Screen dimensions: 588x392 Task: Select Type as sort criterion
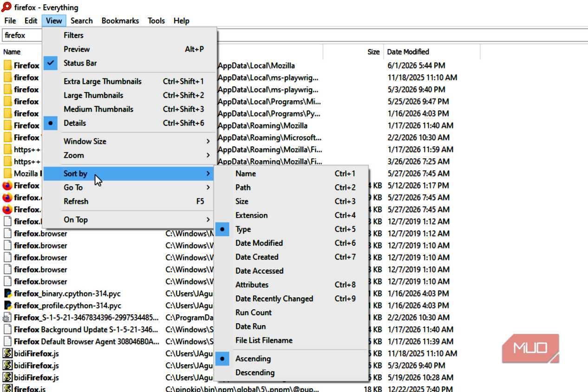[291, 229]
